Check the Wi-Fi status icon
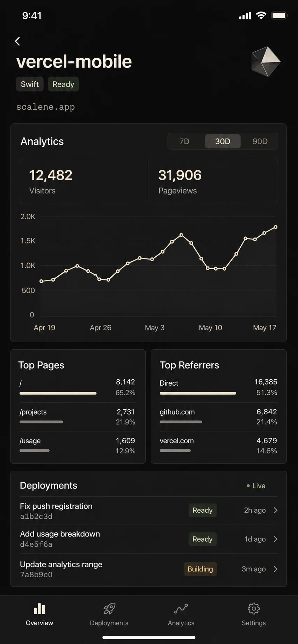 pos(261,15)
